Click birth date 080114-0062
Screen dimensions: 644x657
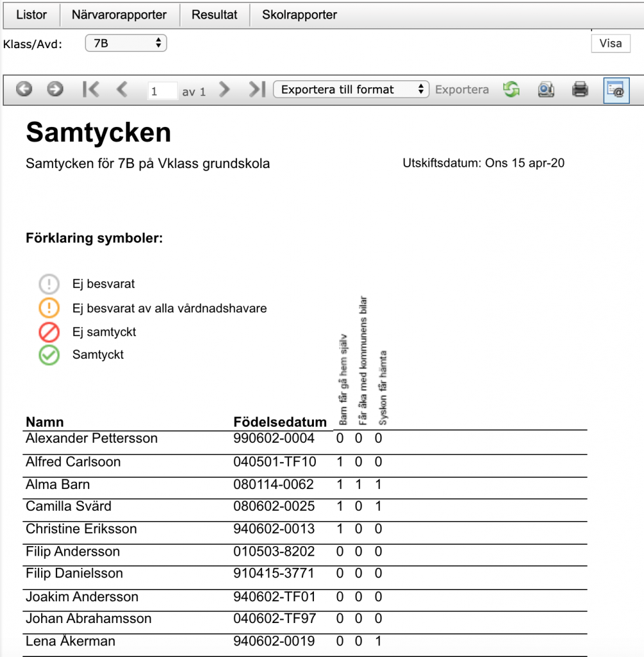pyautogui.click(x=274, y=484)
